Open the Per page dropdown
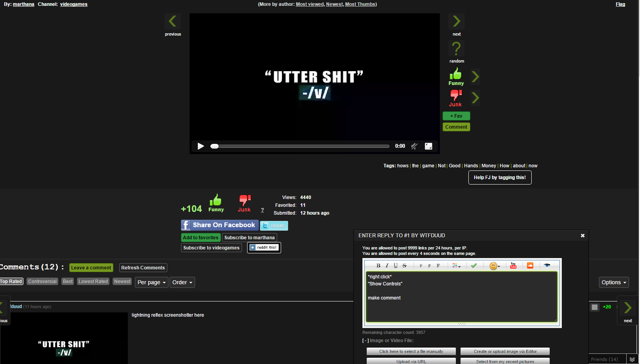The width and height of the screenshot is (640, 364). (x=152, y=282)
